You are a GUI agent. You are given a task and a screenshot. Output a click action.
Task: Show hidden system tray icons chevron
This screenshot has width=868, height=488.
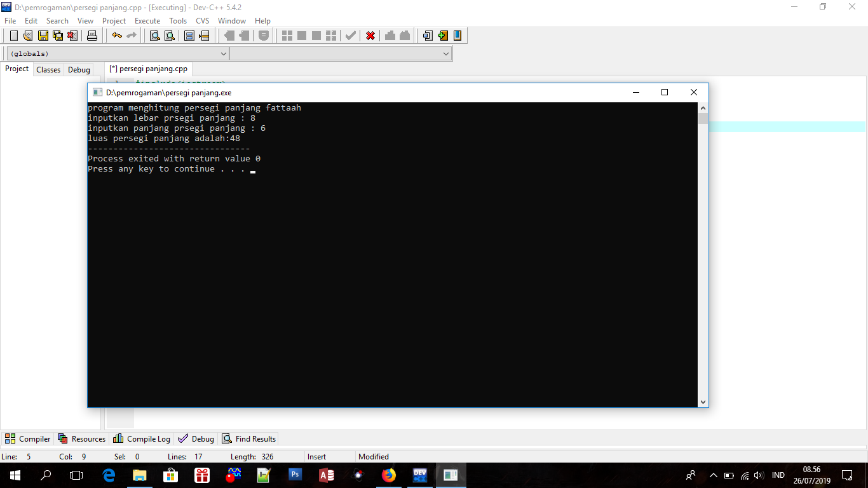(x=713, y=475)
